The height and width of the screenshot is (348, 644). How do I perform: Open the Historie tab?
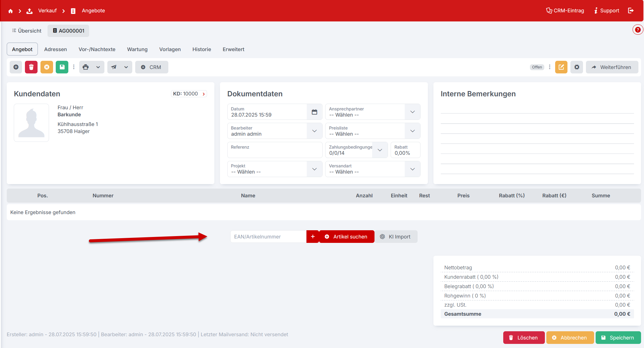[201, 49]
